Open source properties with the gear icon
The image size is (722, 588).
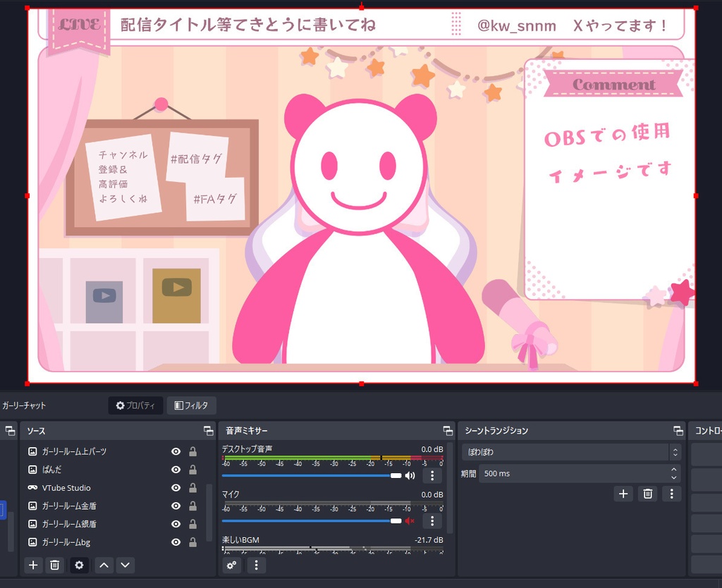pos(79,565)
